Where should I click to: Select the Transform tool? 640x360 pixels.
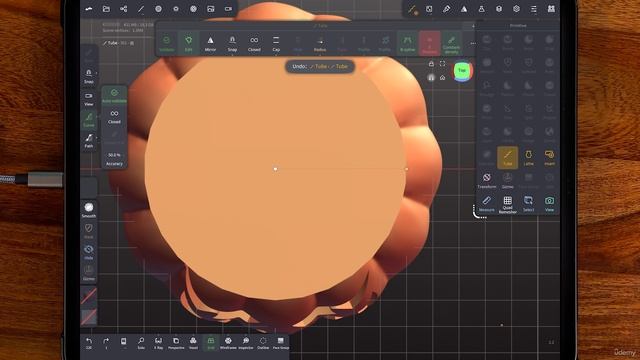point(487,180)
